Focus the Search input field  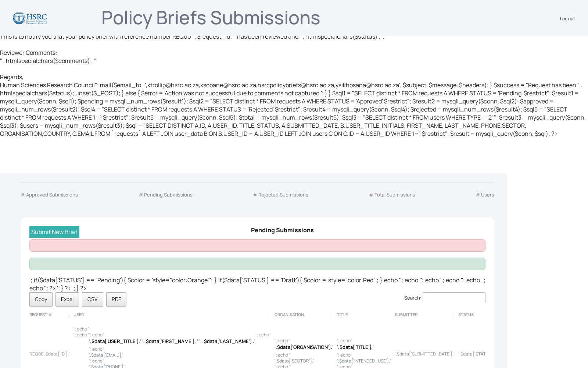[x=454, y=298]
